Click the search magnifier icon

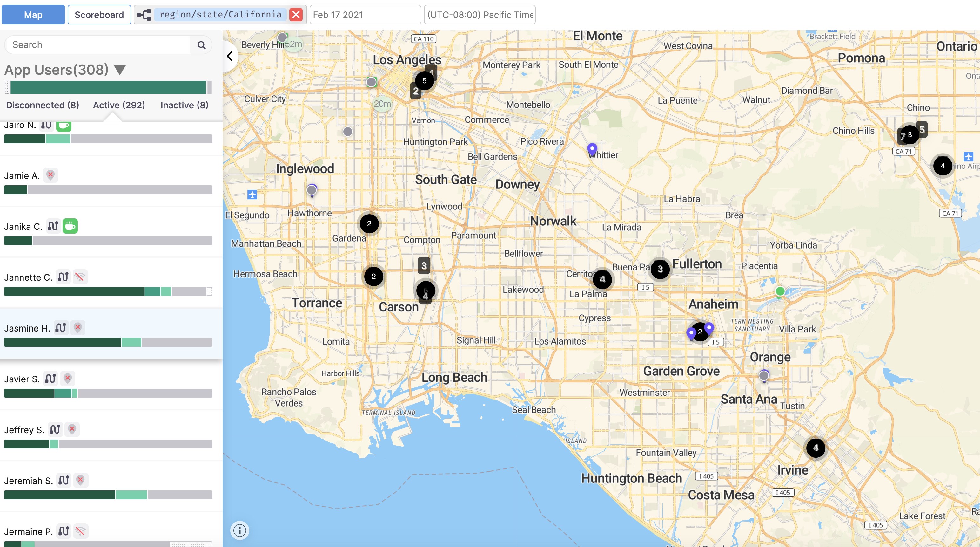click(x=201, y=45)
